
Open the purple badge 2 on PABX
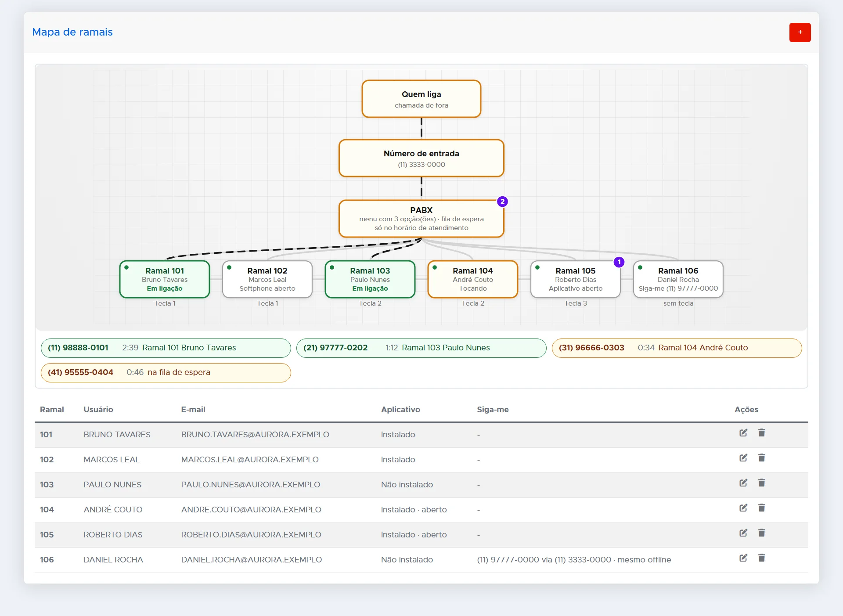[x=502, y=202]
